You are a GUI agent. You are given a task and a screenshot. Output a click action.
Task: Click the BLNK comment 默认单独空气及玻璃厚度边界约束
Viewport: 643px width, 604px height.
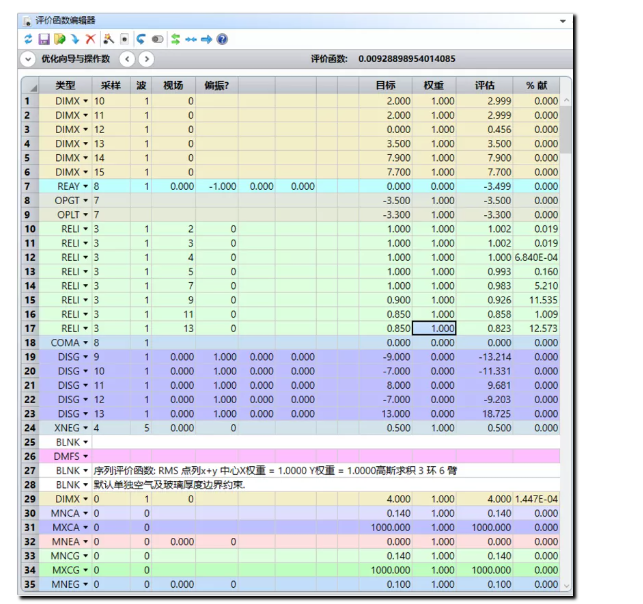point(169,485)
